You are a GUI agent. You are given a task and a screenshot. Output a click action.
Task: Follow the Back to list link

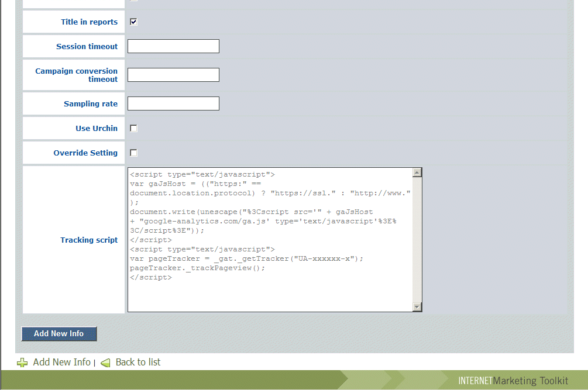[138, 363]
